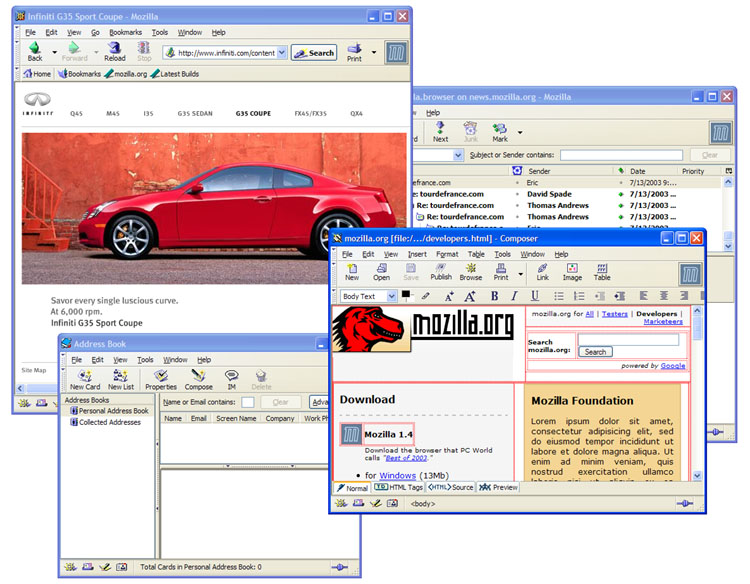Click the text color swatch in Composer
The image size is (750, 584).
click(x=407, y=295)
